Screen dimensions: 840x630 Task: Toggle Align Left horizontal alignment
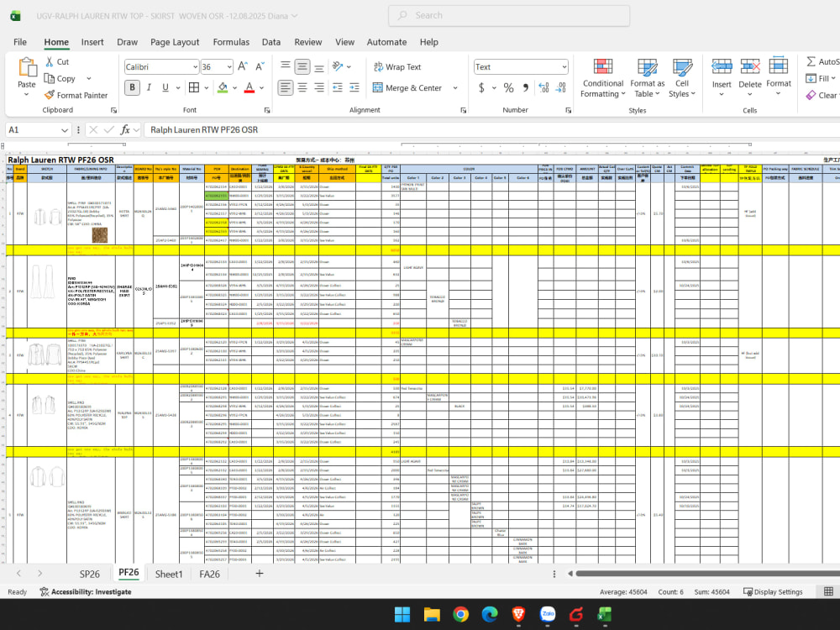point(286,87)
